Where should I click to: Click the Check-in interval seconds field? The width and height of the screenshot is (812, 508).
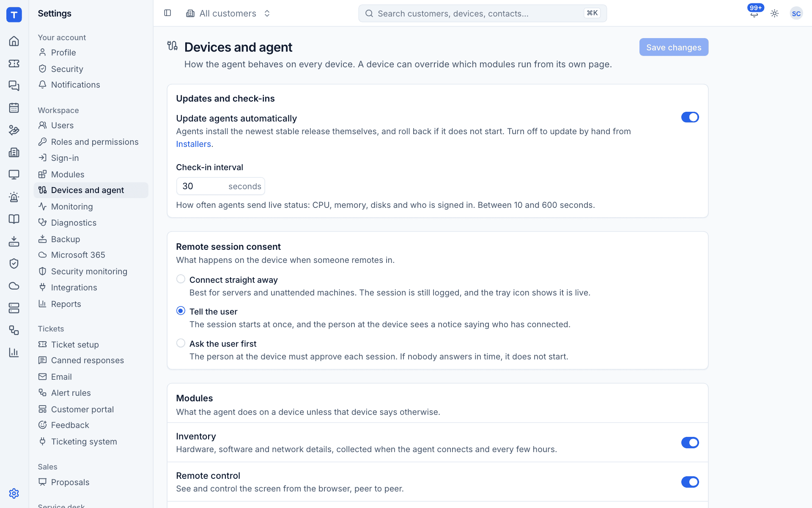tap(220, 186)
